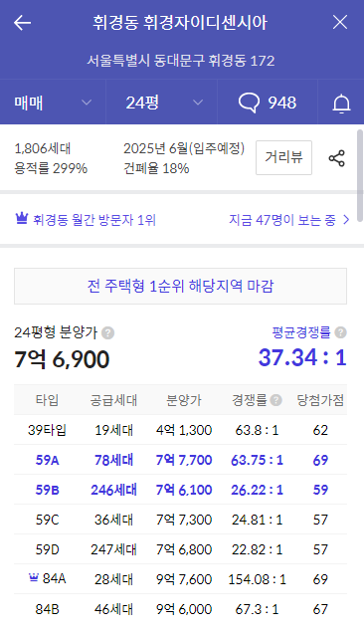The height and width of the screenshot is (633, 364).
Task: Select the 59B type row
Action: tap(180, 490)
